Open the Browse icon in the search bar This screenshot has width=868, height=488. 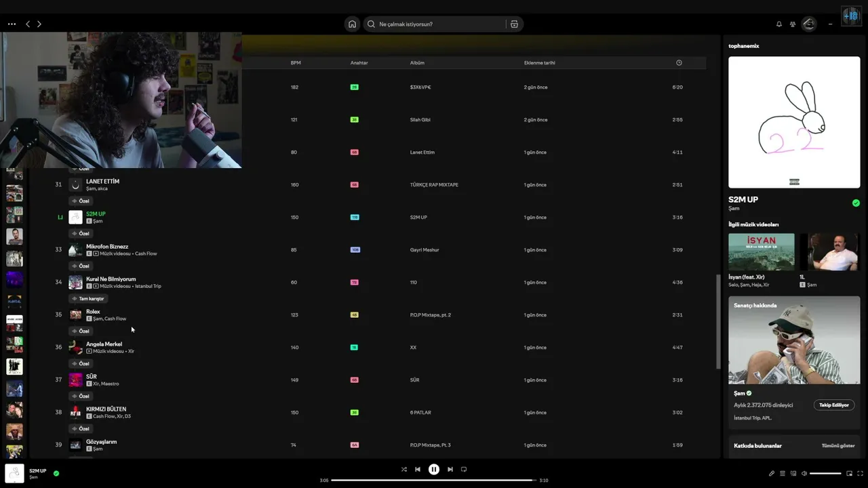pos(514,24)
